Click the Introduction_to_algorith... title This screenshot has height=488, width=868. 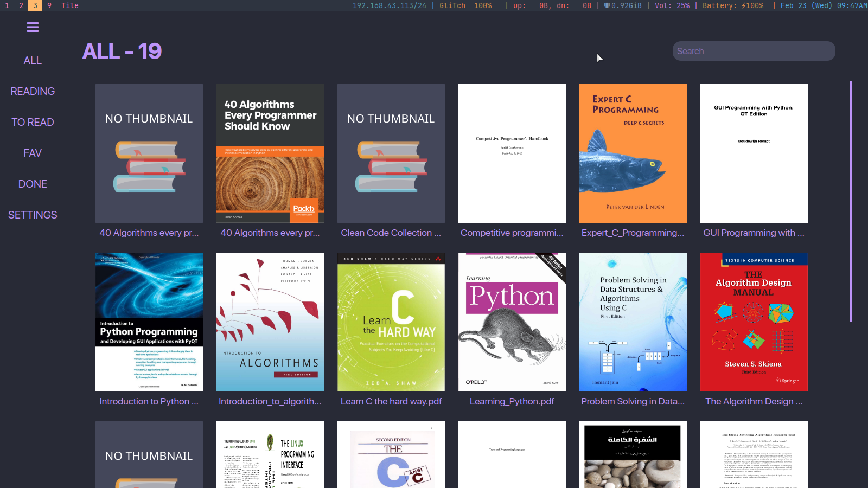click(270, 401)
